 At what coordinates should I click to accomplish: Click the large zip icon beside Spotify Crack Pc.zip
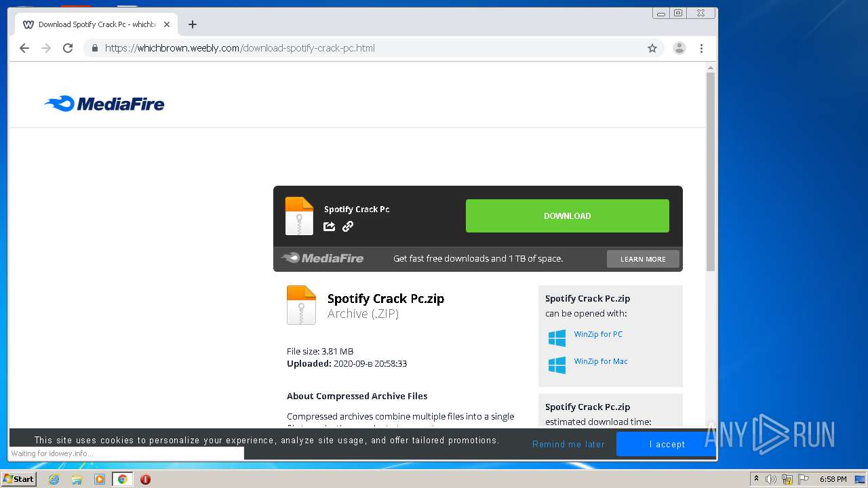[301, 305]
